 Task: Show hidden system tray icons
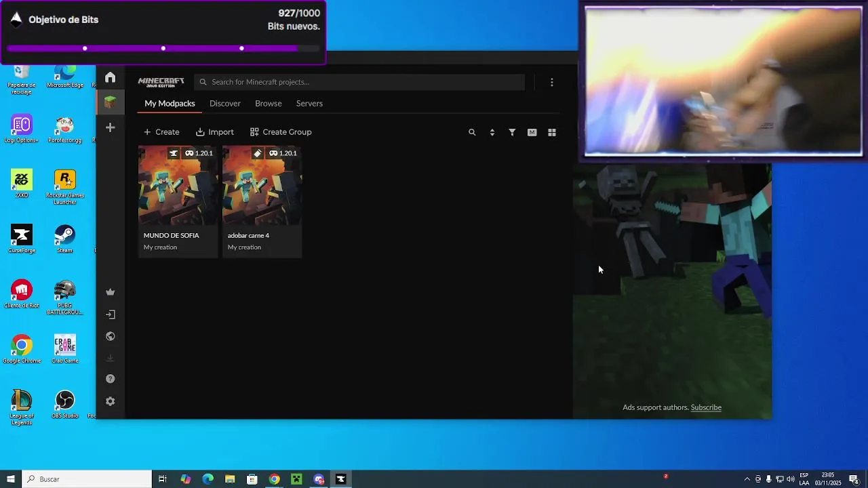(747, 479)
